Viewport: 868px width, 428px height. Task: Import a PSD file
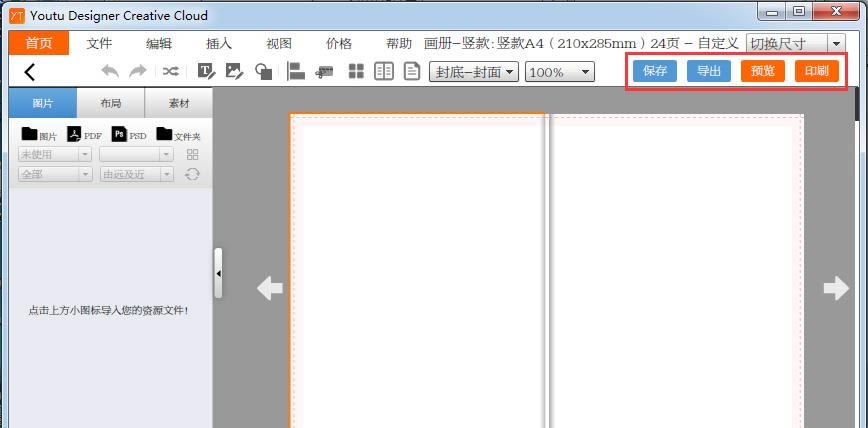(119, 133)
